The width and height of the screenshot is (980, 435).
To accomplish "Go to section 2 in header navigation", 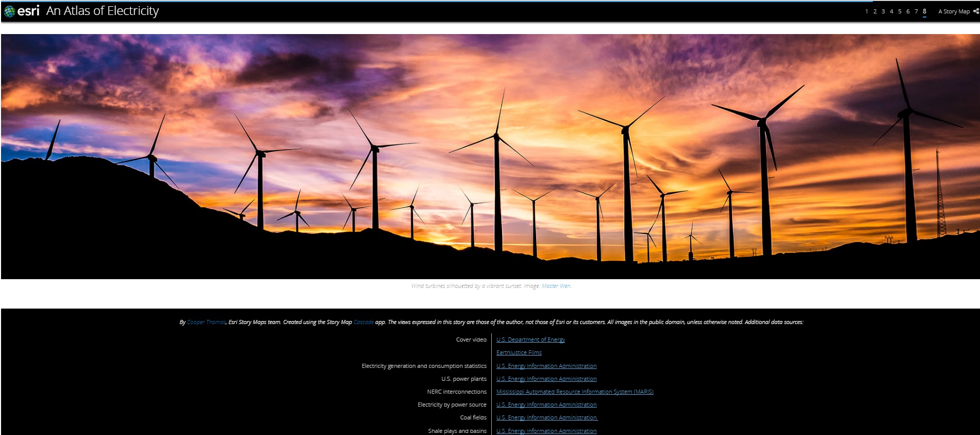I will coord(875,11).
